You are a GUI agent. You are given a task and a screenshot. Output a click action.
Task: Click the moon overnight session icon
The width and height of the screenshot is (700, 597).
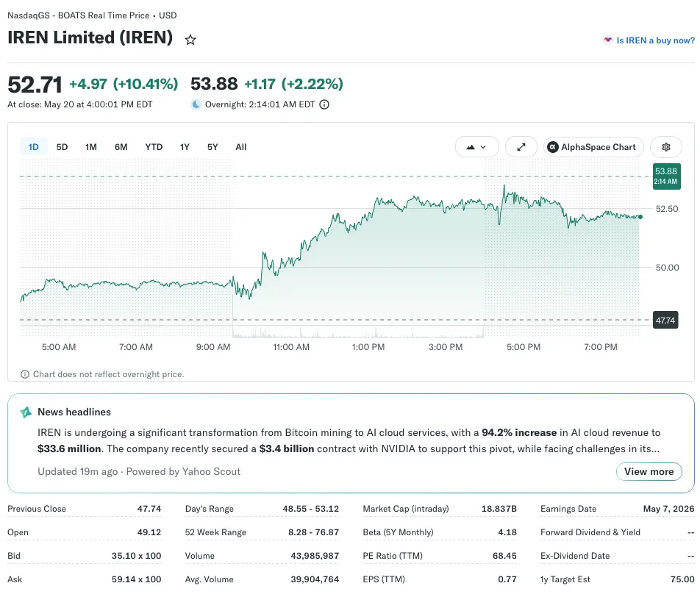coord(196,104)
